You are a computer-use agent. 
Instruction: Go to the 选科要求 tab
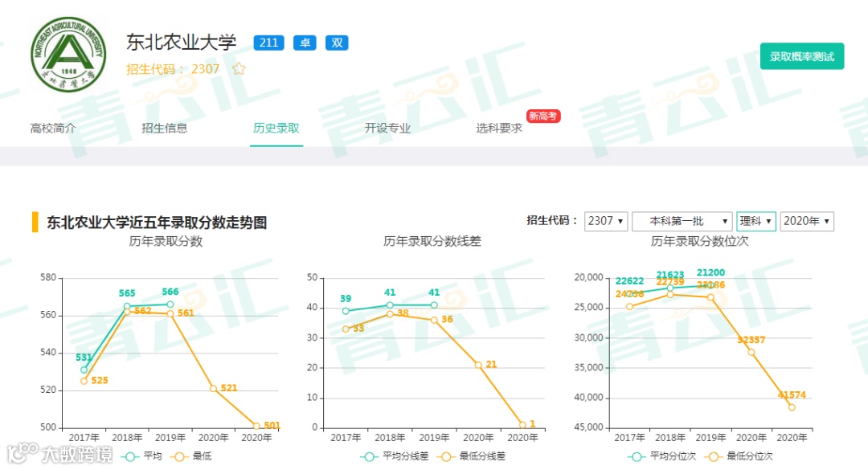tap(499, 128)
